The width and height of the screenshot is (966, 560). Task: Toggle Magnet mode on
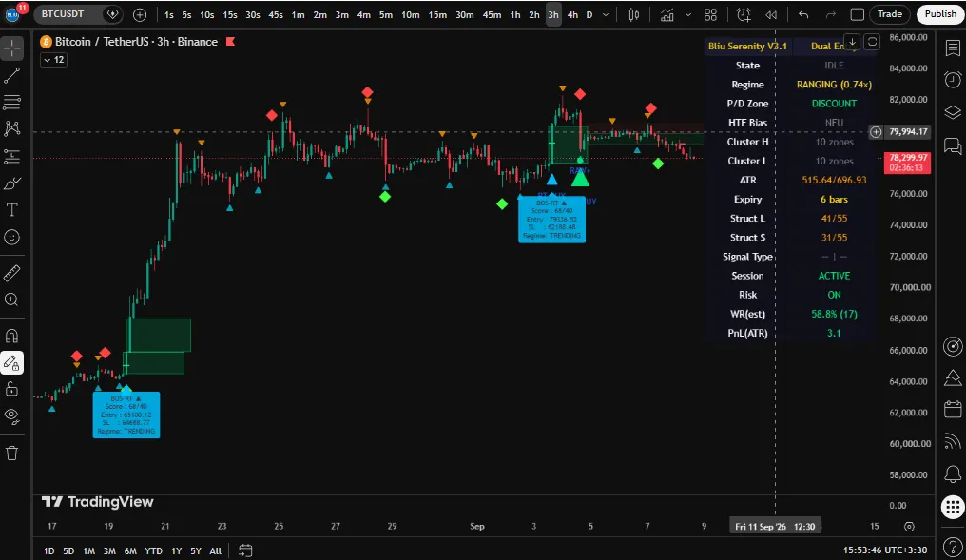11,336
